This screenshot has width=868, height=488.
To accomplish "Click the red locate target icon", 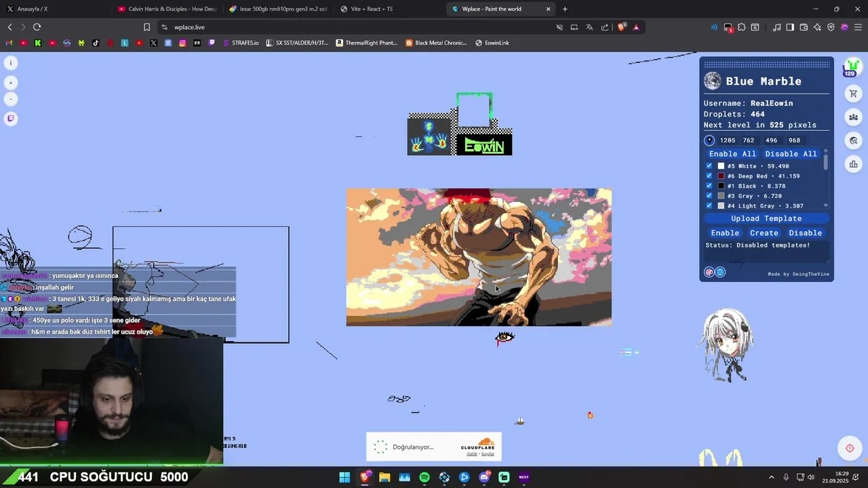I will click(x=850, y=448).
